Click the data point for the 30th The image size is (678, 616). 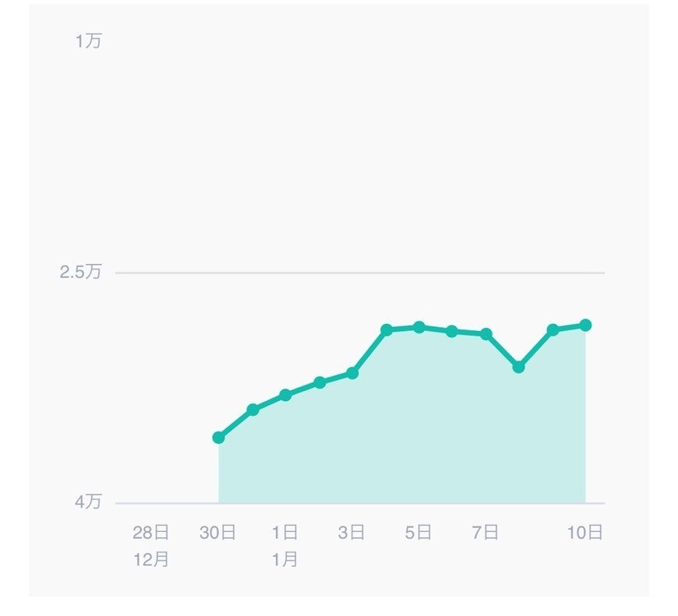pos(219,438)
